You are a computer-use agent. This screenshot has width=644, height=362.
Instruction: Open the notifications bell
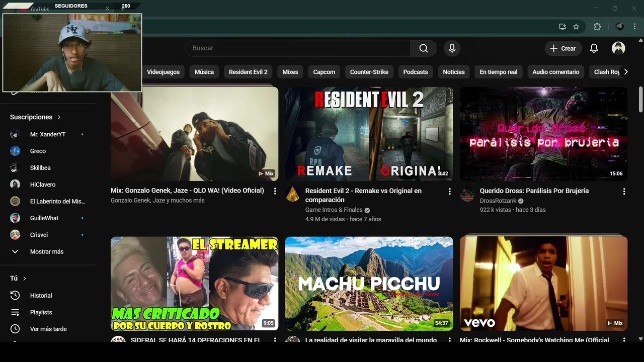point(594,48)
